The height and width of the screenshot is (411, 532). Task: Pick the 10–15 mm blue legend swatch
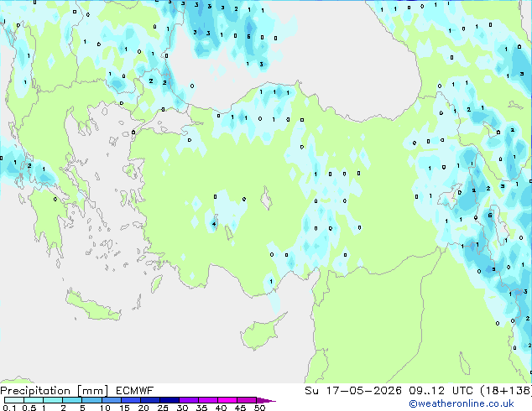click(111, 400)
